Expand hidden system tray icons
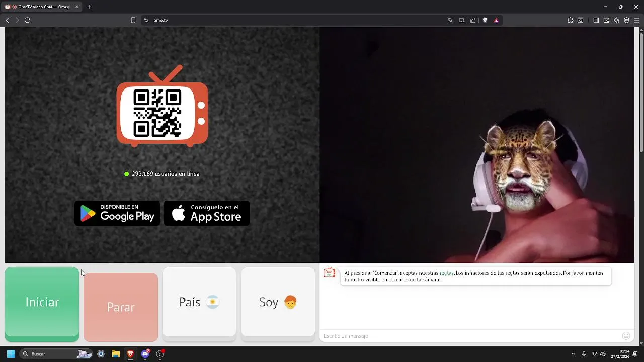 [x=573, y=354]
